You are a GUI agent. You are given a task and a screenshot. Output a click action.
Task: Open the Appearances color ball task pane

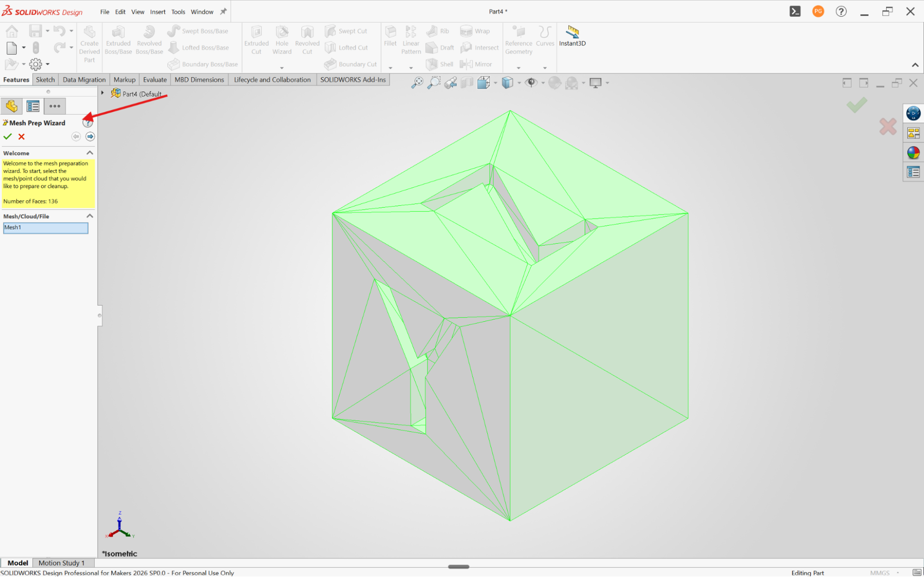(913, 153)
